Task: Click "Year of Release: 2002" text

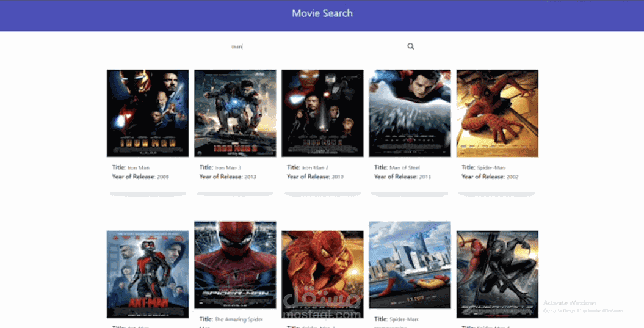Action: point(490,177)
